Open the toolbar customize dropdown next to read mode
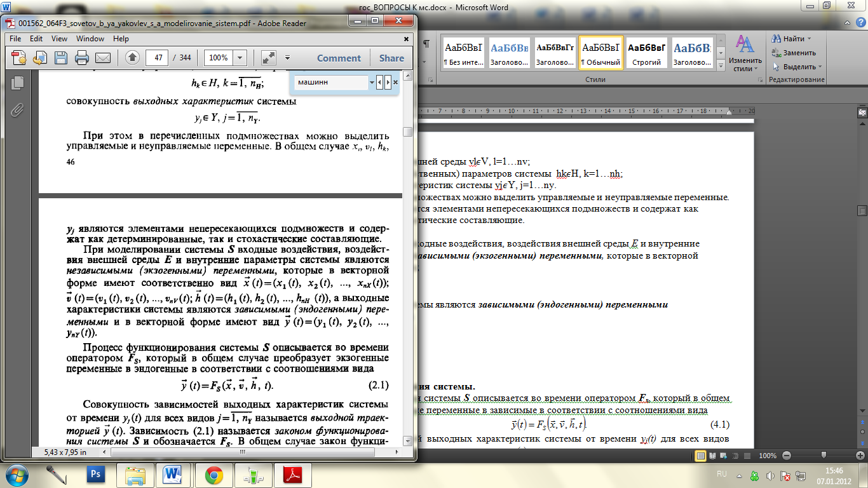Screen dimensions: 868x488 pos(288,58)
